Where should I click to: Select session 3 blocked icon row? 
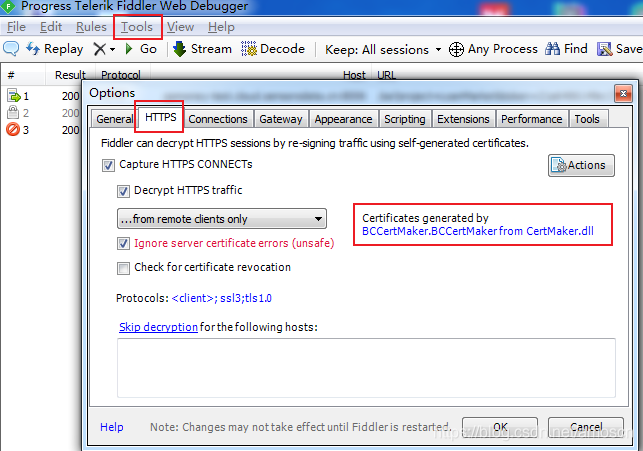[x=13, y=130]
